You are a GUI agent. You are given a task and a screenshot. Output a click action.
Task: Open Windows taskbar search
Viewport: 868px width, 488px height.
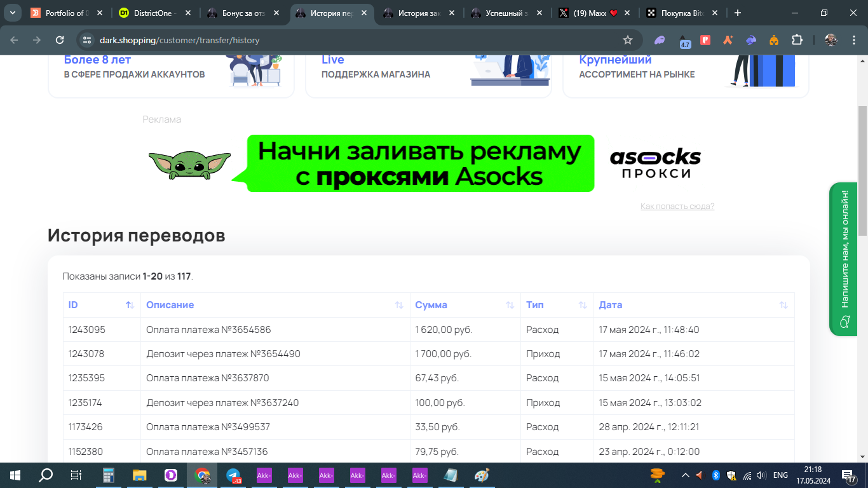coord(46,475)
